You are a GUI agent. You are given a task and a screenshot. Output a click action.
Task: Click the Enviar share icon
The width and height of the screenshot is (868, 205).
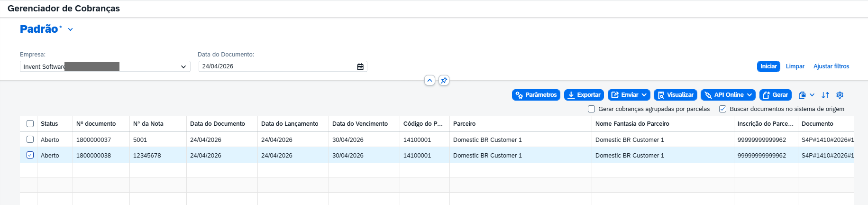615,95
